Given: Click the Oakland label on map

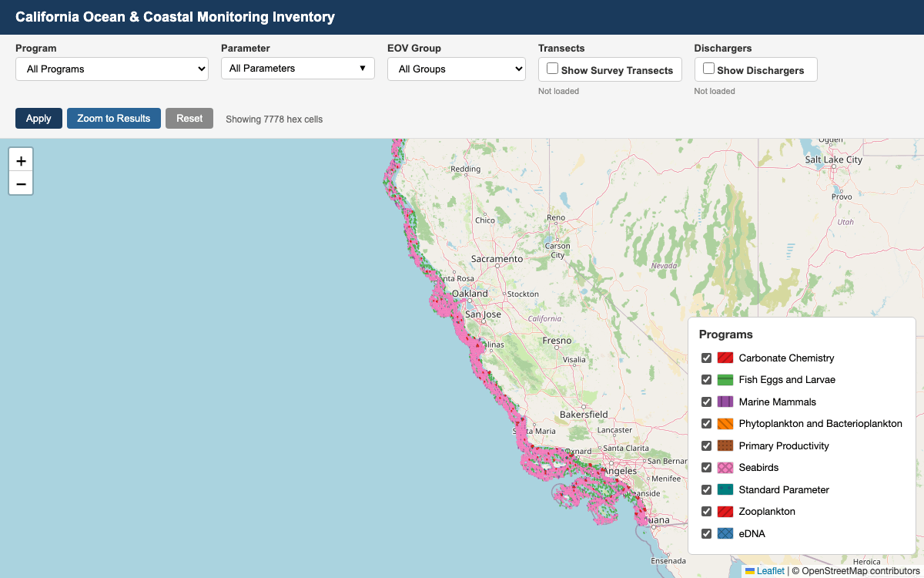Looking at the screenshot, I should pos(470,294).
